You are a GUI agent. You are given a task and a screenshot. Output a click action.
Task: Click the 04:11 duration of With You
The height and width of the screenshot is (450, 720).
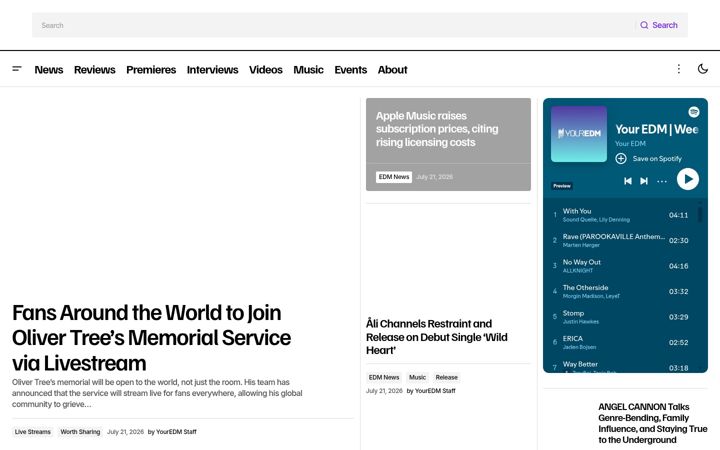[678, 215]
